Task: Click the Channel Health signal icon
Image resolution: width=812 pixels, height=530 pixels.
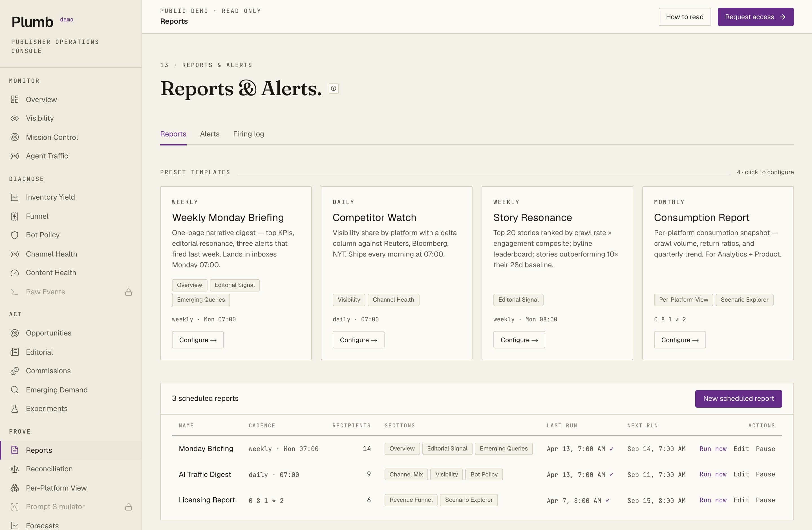Action: (x=14, y=254)
